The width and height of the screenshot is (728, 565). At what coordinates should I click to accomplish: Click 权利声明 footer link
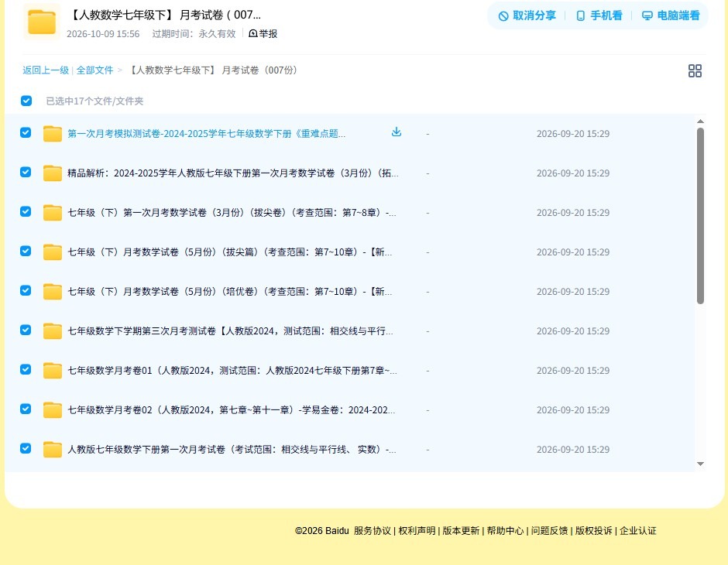click(417, 530)
